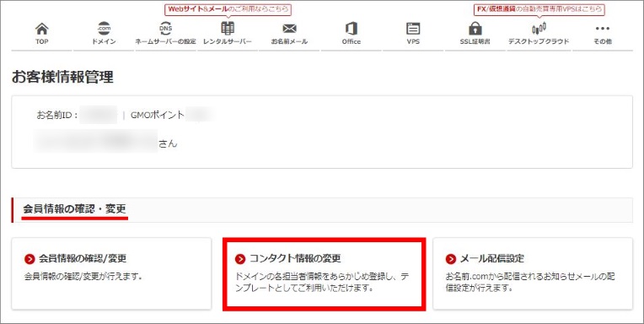Screen dimensions: 644x324
Task: Click the Office menu label
Action: click(352, 41)
